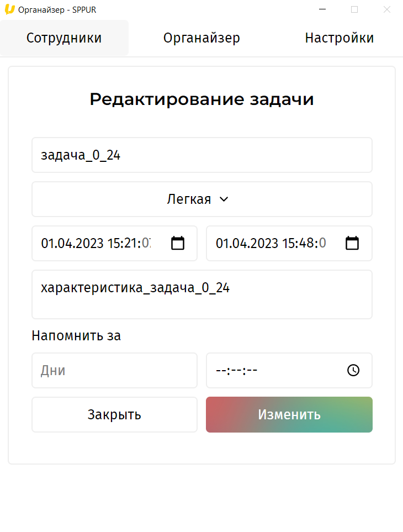The height and width of the screenshot is (532, 403).
Task: Click the chevron arrow next to Легкая
Action: tap(224, 199)
